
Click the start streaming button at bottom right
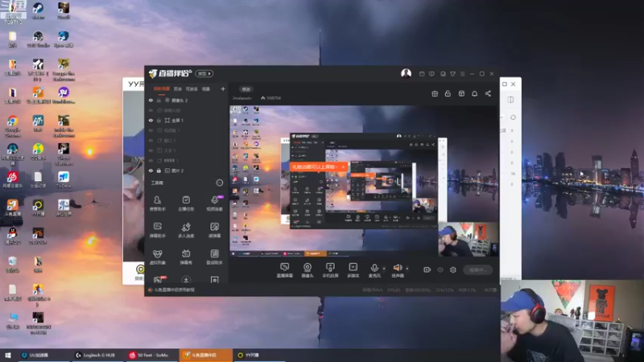pos(477,269)
